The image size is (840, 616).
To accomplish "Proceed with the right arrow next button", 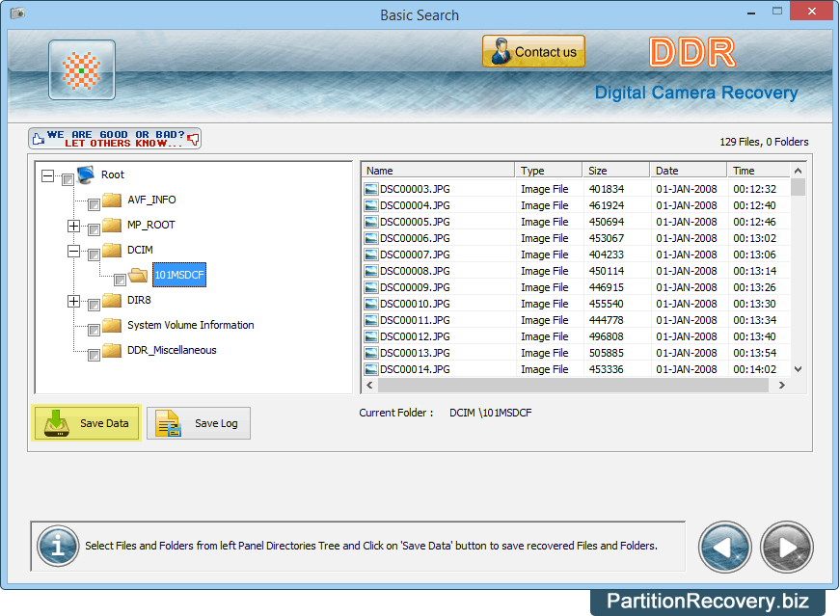I will point(787,548).
